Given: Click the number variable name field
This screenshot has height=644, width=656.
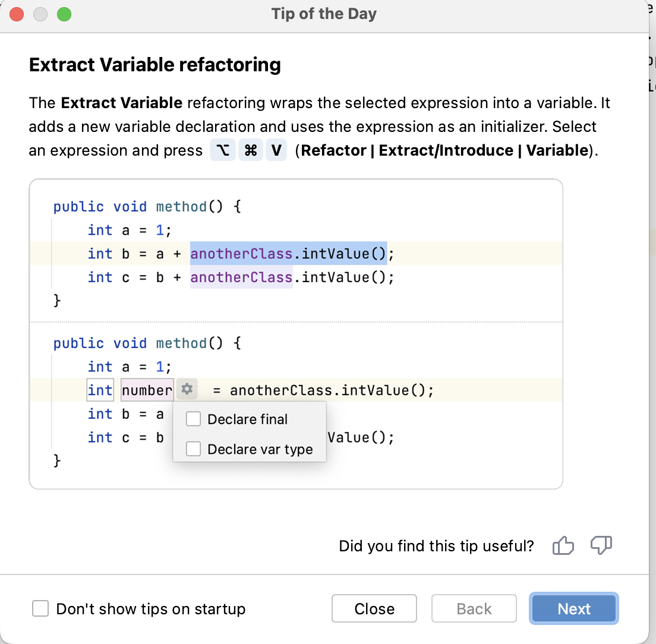Looking at the screenshot, I should (147, 390).
